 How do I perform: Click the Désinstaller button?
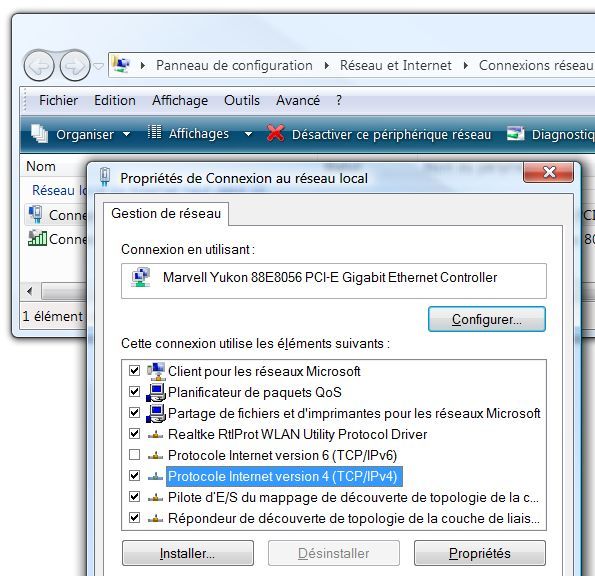(334, 553)
